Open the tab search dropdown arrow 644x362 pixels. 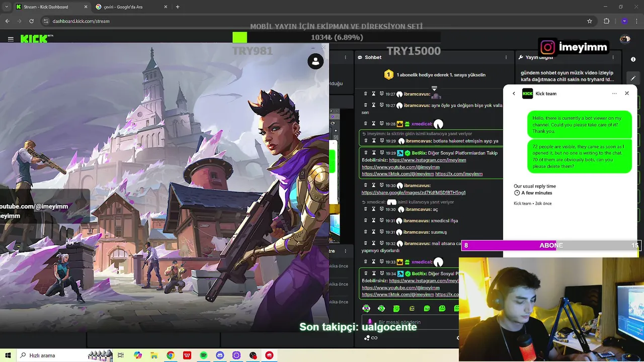7,7
